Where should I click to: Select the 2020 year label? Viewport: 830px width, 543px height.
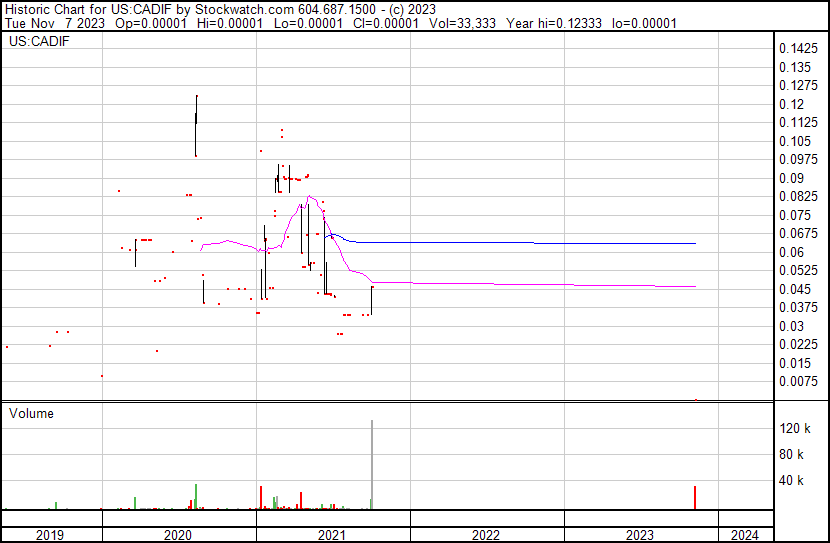tap(178, 535)
